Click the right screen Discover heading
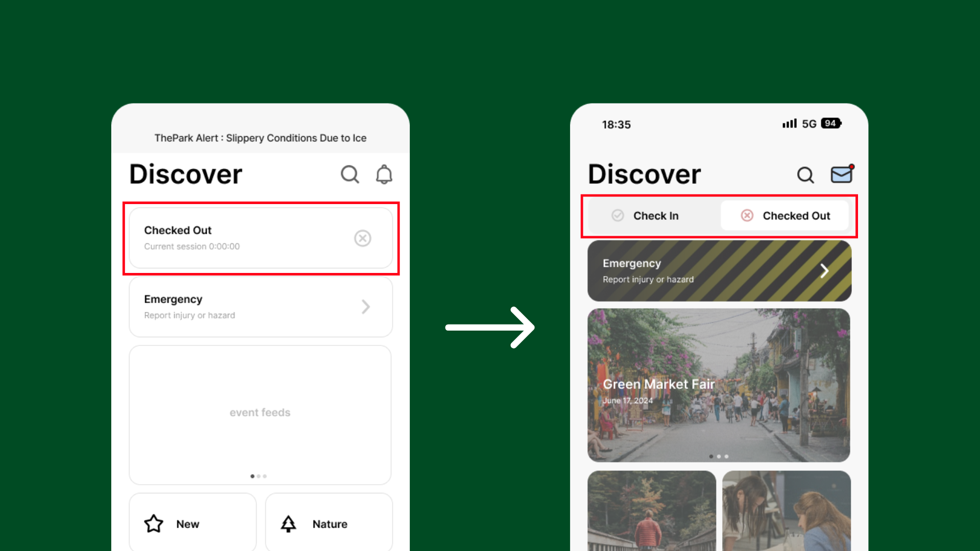Viewport: 980px width, 551px height. tap(645, 174)
